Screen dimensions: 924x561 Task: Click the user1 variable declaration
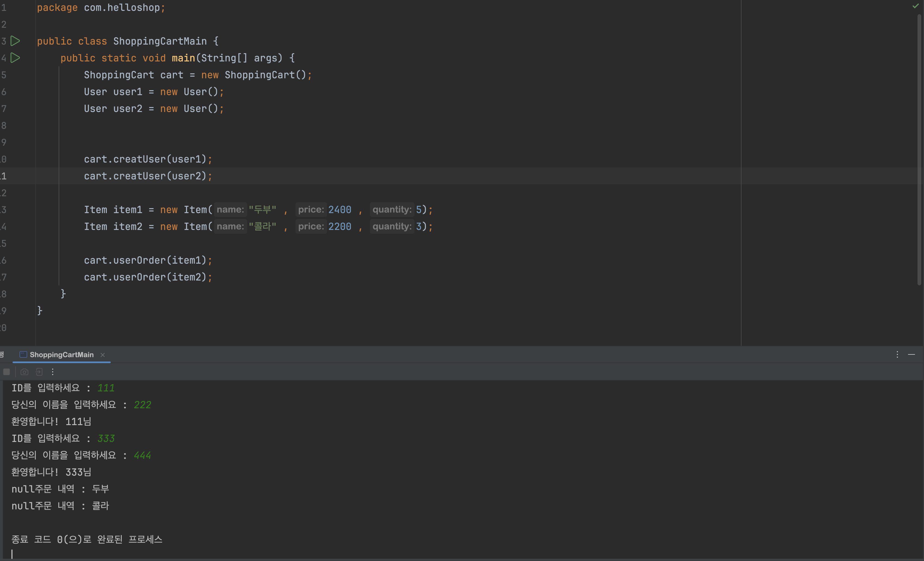click(x=127, y=92)
